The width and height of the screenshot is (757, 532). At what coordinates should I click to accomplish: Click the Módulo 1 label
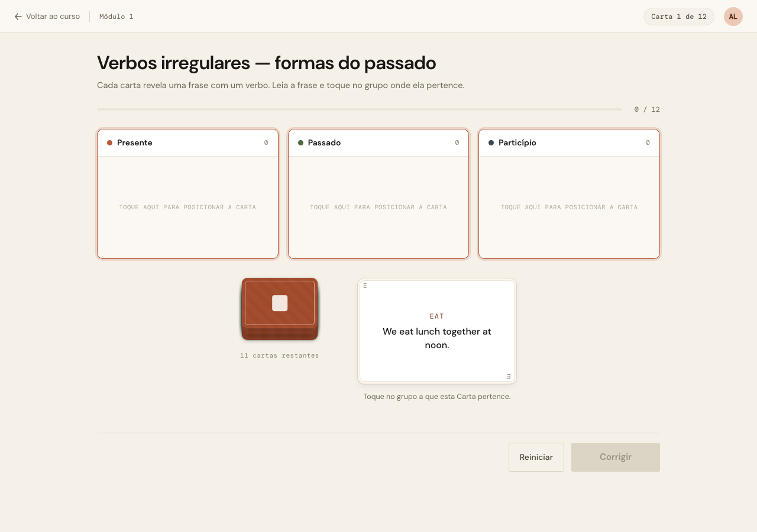click(117, 17)
